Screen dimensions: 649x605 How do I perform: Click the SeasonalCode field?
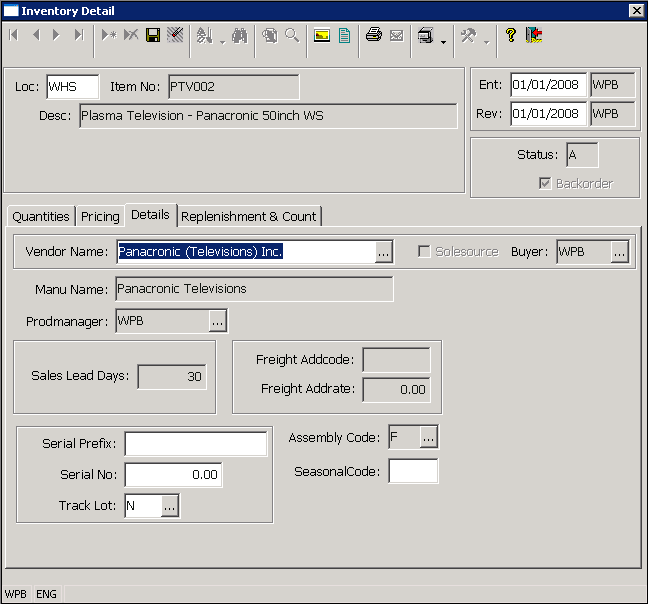pos(413,471)
